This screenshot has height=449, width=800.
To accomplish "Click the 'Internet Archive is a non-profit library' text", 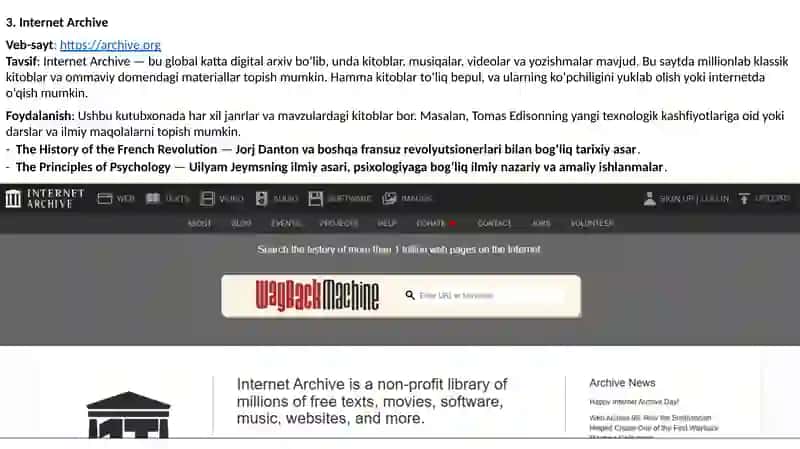I will click(372, 401).
